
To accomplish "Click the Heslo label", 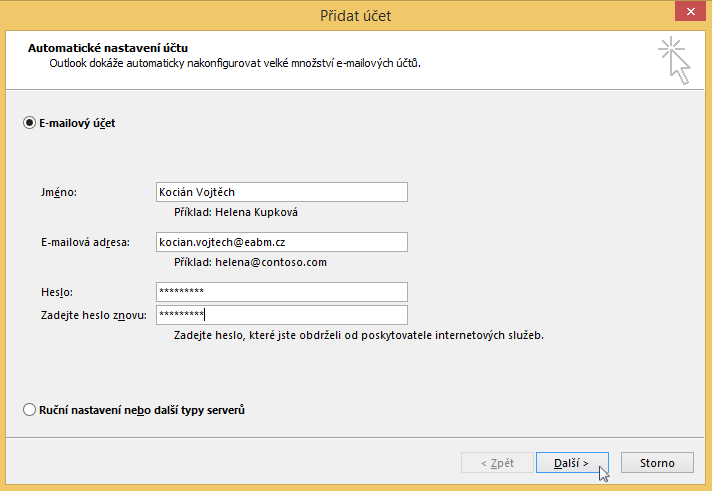I will [x=57, y=292].
